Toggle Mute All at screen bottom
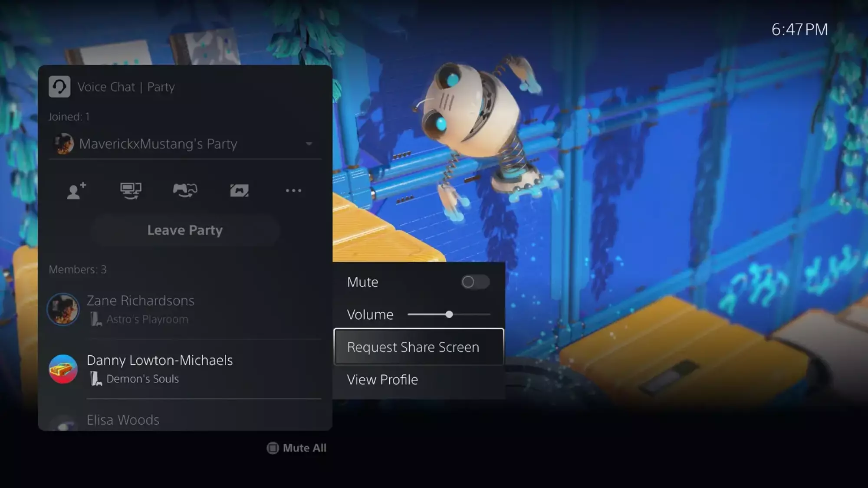This screenshot has height=488, width=868. coord(296,447)
